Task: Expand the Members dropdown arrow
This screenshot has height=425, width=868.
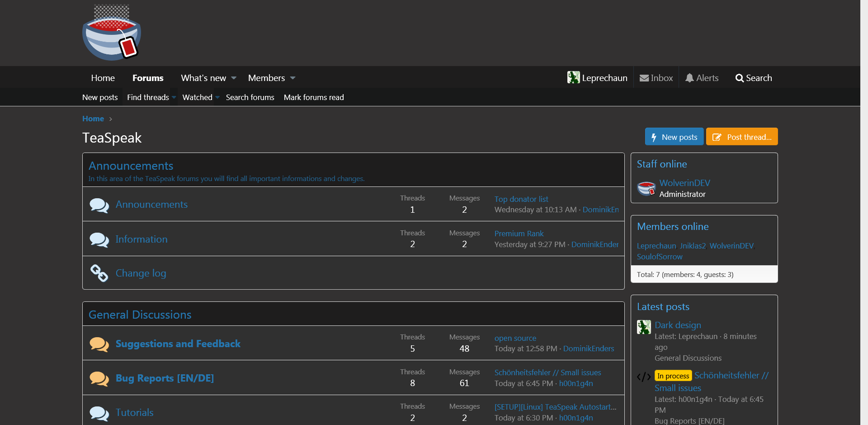Action: coord(292,78)
